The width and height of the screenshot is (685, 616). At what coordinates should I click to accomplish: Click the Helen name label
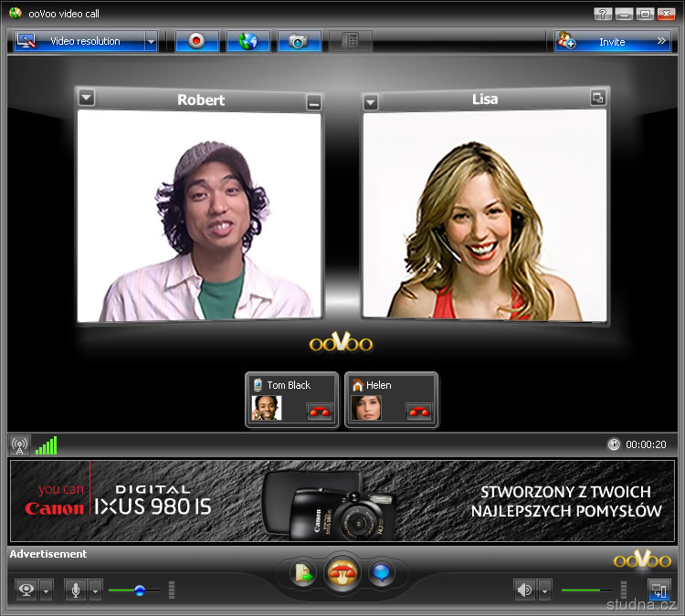(x=379, y=385)
